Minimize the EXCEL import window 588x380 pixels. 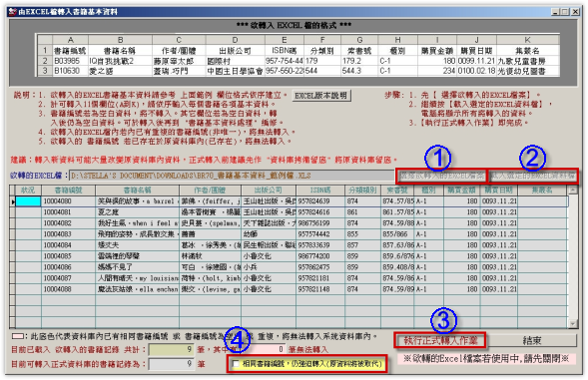555,12
